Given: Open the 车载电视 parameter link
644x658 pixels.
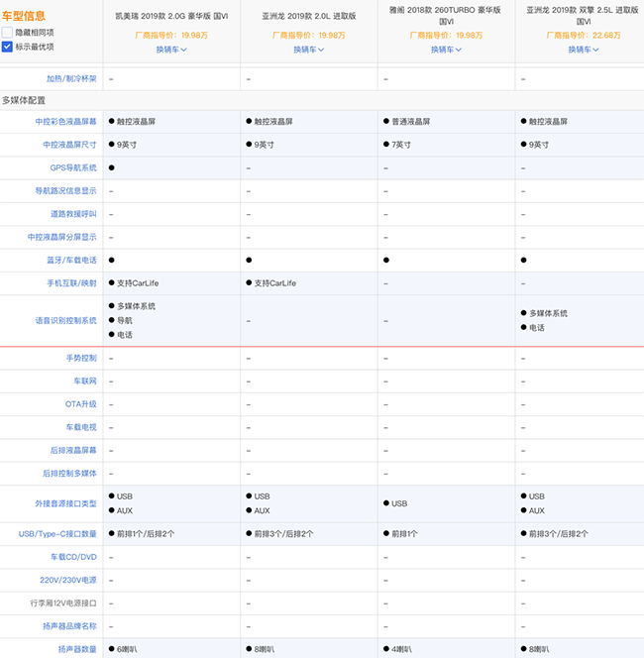Looking at the screenshot, I should click(x=81, y=427).
